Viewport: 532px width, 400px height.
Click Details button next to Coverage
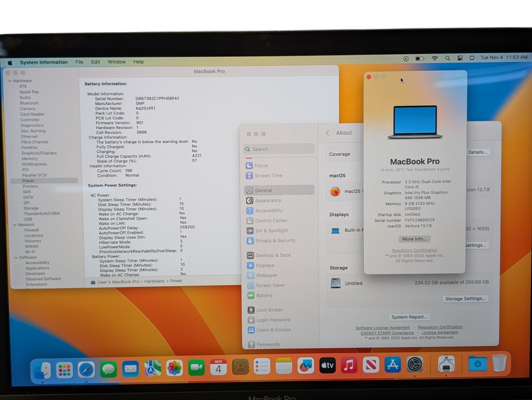click(478, 152)
